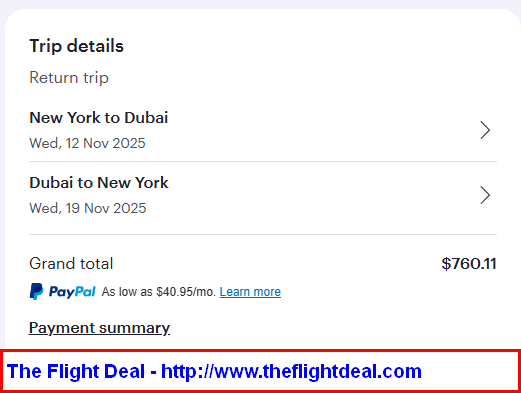
Task: Click 'The Flight Deal' watermark name
Action: 76,371
